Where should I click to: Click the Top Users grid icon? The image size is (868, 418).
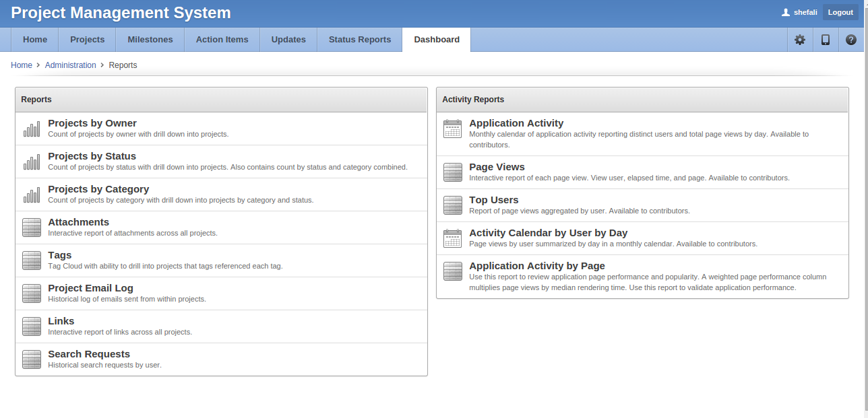tap(453, 205)
